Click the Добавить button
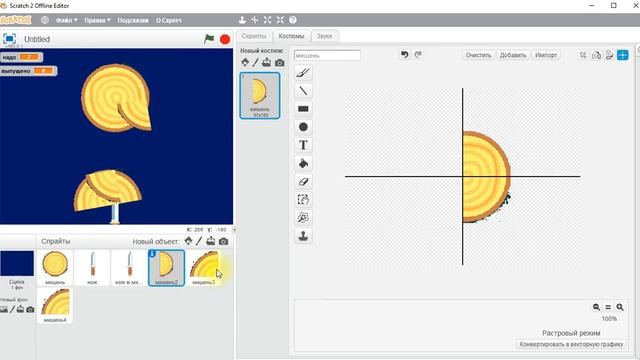640x360 pixels. click(513, 55)
